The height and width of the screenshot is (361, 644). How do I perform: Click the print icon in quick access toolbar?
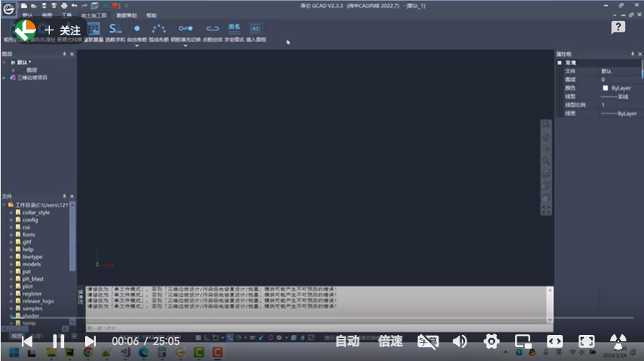(x=64, y=6)
